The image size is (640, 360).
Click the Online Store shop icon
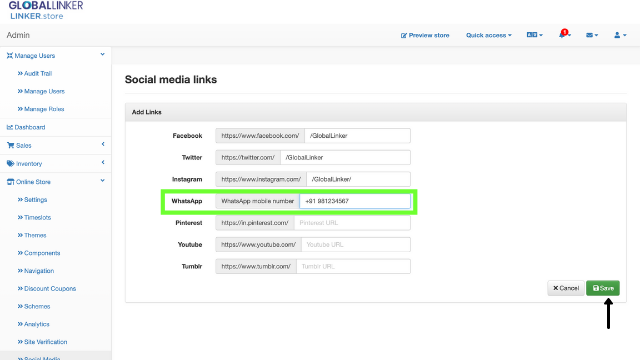click(x=11, y=182)
